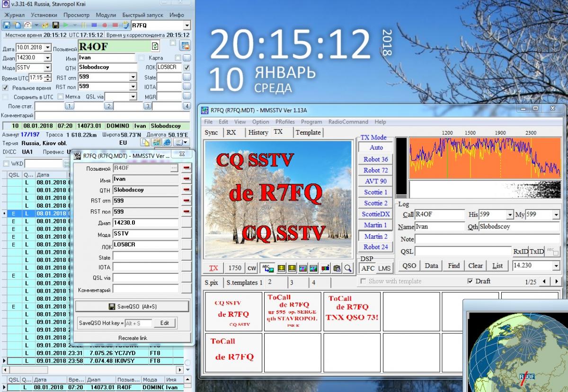Click the Internet Explorer globe icon in logger

point(166,142)
